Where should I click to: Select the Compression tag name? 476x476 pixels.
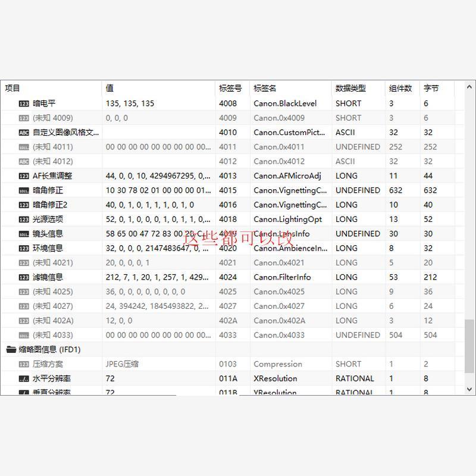coord(278,364)
